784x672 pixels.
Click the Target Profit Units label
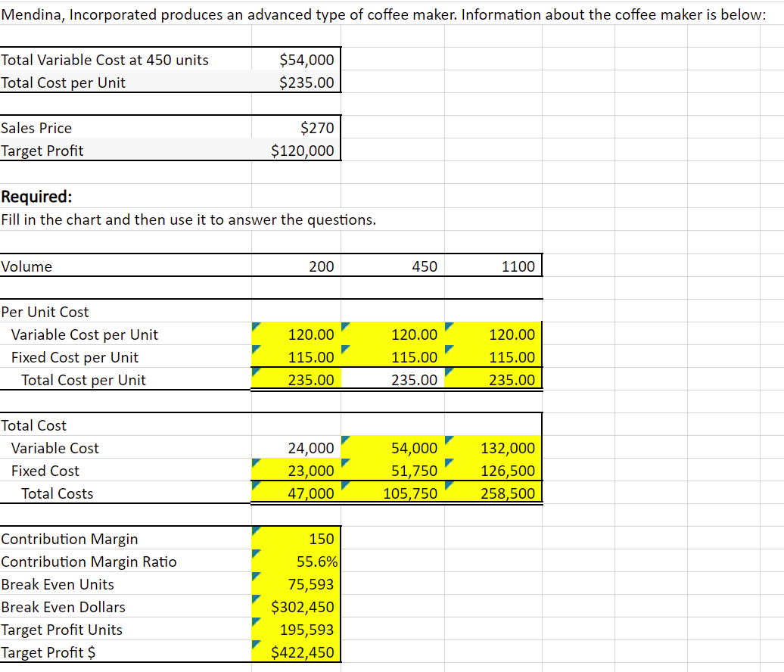pyautogui.click(x=61, y=629)
